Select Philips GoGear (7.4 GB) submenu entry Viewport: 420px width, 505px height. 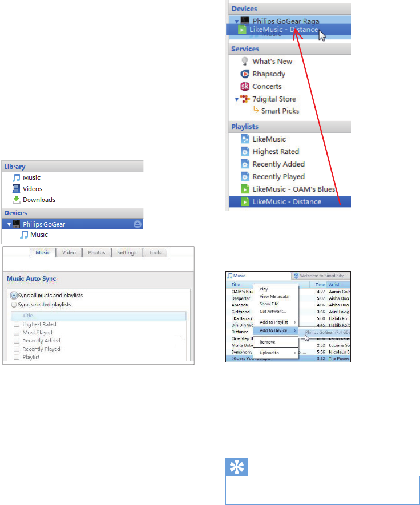coord(324,332)
